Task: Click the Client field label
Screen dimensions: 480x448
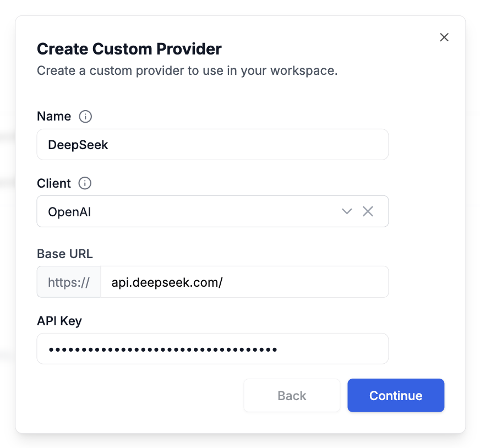Action: (53, 183)
